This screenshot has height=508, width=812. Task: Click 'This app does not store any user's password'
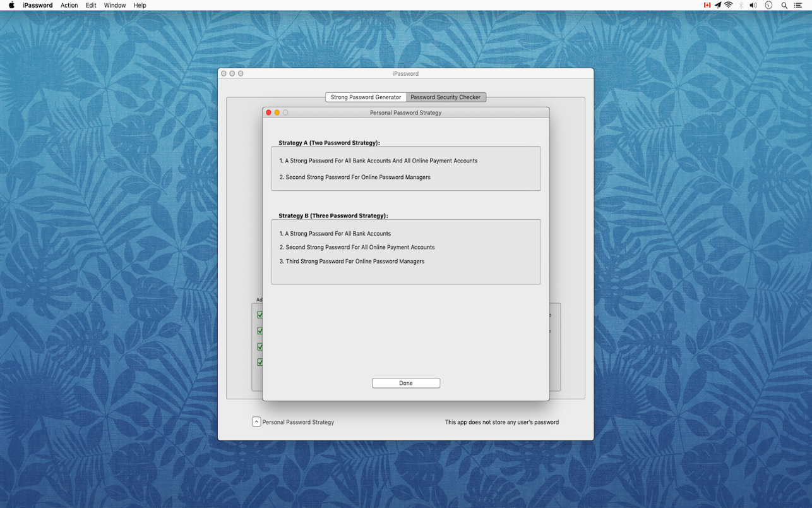(x=502, y=422)
